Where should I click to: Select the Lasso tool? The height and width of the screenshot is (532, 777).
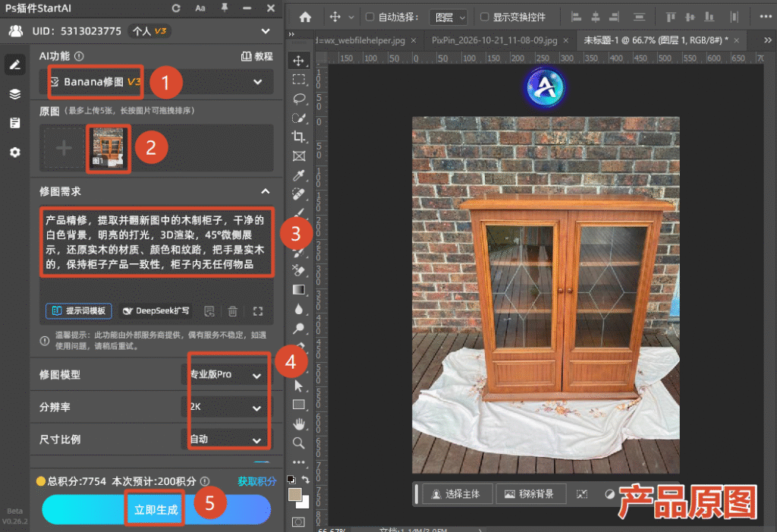pyautogui.click(x=298, y=98)
